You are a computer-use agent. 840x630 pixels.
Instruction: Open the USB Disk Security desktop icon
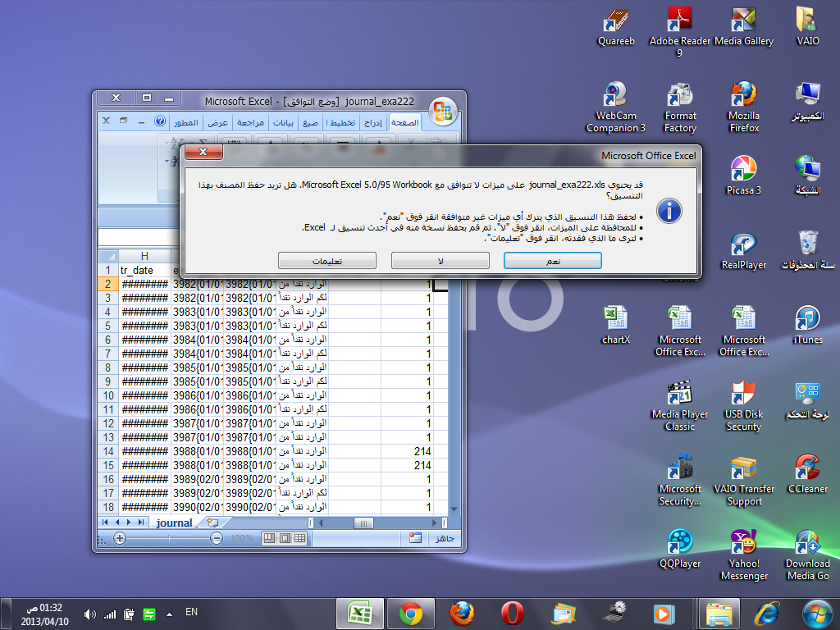tap(743, 405)
